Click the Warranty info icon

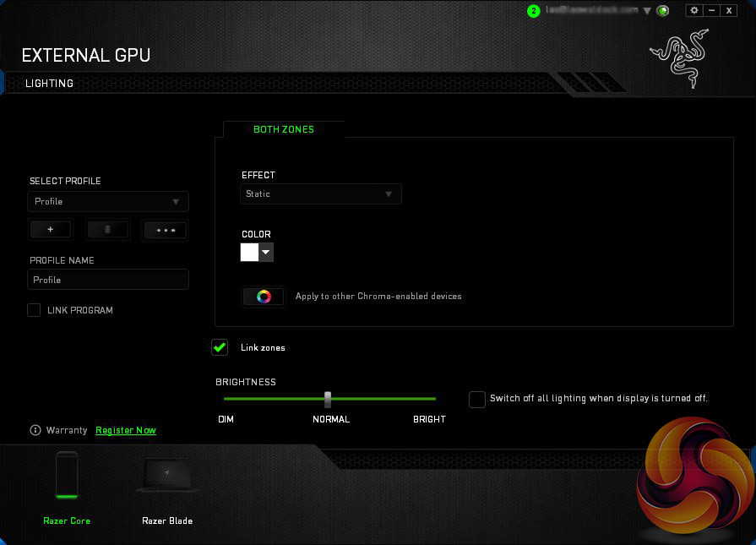point(35,430)
